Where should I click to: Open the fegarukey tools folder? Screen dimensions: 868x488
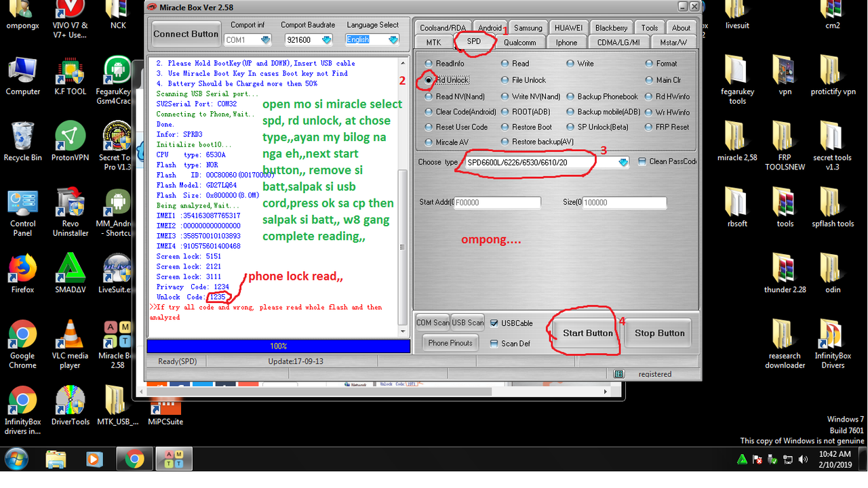[737, 80]
